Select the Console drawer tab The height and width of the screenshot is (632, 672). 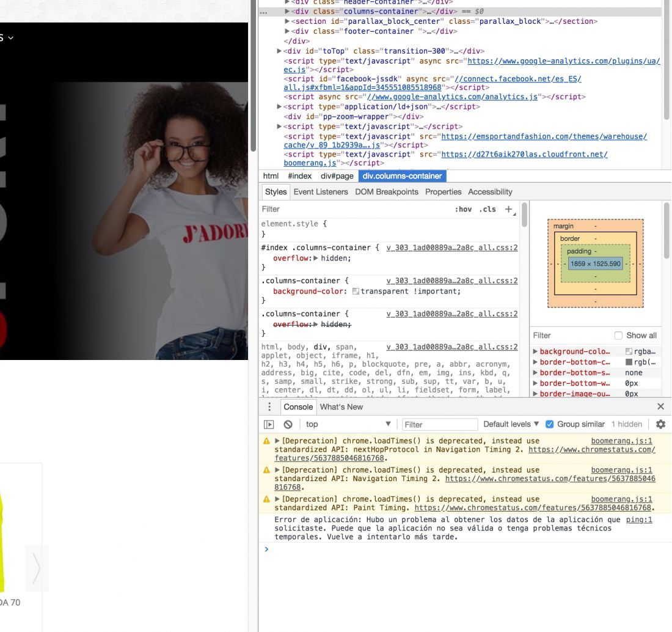(298, 407)
